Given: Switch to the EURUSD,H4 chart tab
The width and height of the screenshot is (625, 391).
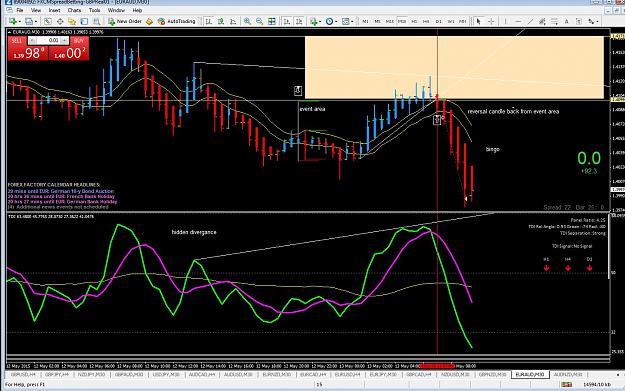Looking at the screenshot, I should pos(347,375).
